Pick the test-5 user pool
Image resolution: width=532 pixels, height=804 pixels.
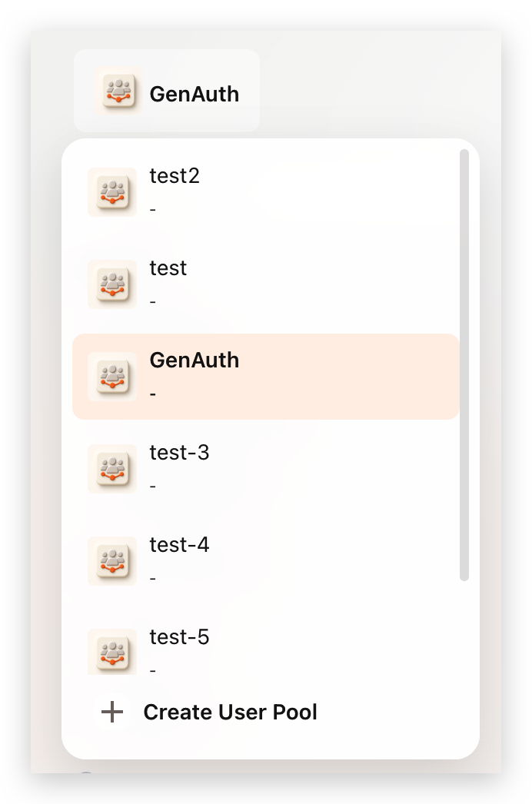click(x=266, y=649)
